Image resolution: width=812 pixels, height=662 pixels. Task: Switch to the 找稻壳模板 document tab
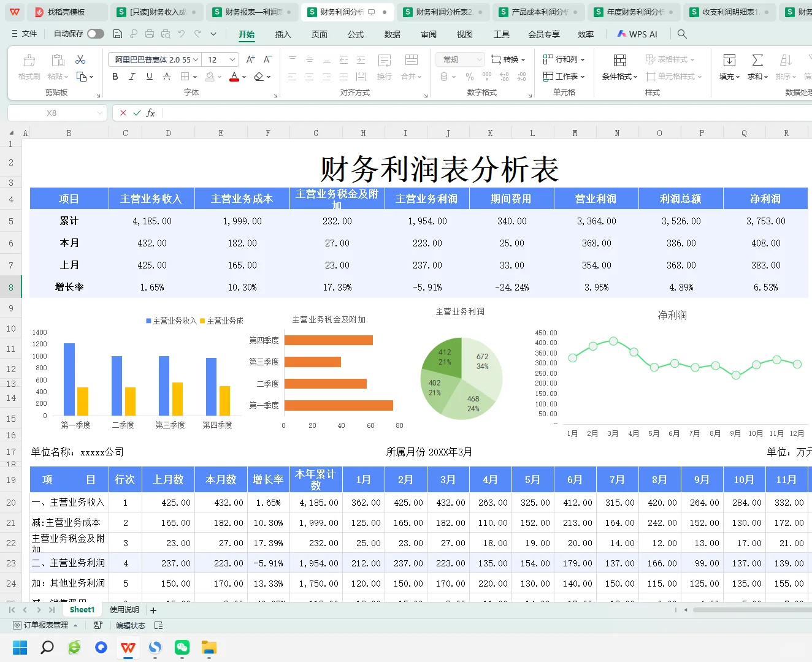point(67,12)
